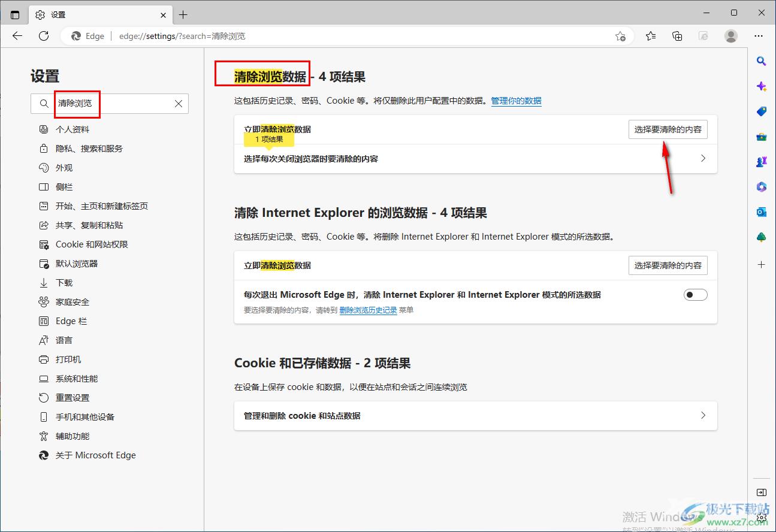
Task: Click the sidebar hide panel icon
Action: (762, 492)
